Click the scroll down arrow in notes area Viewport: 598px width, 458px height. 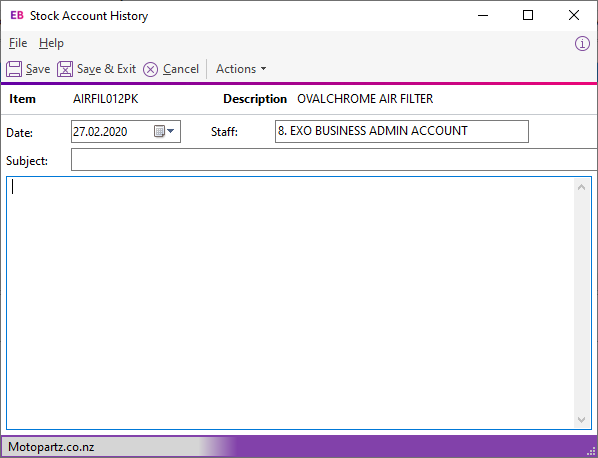[x=582, y=419]
